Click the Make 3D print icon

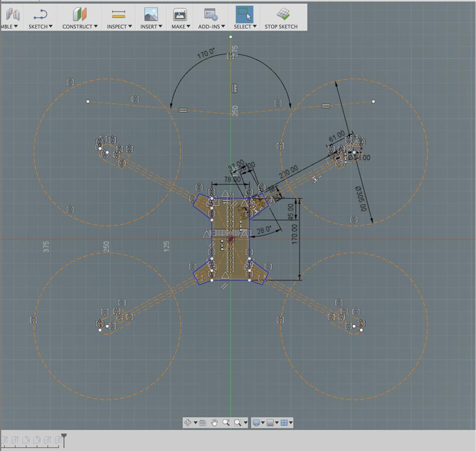click(180, 15)
